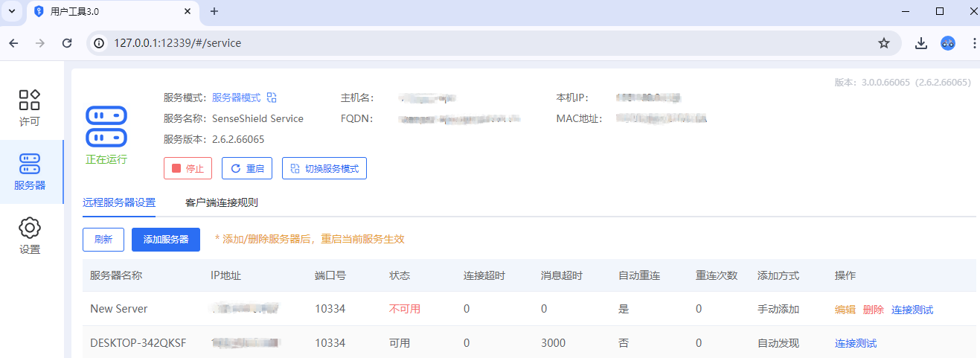The width and height of the screenshot is (980, 358).
Task: Click DESKTOP-342QKSF's port 10334
Action: 330,343
